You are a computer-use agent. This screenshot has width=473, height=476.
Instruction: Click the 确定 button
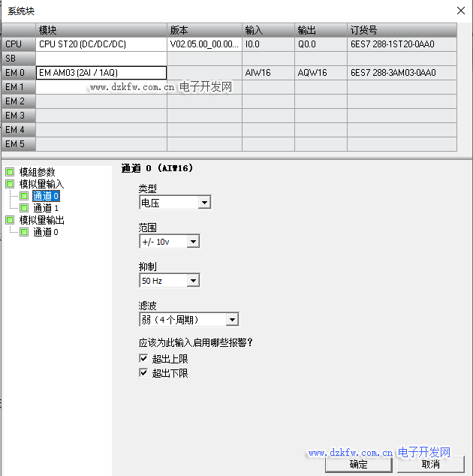tap(358, 464)
